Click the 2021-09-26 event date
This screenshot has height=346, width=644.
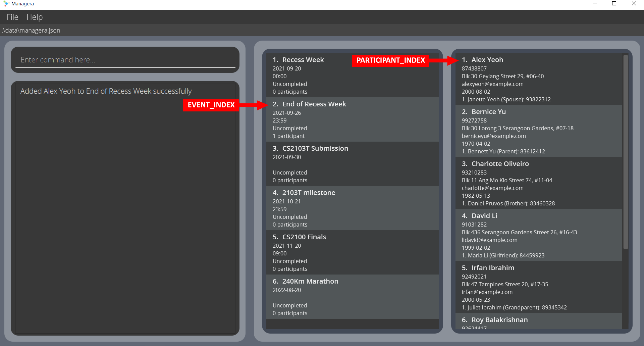tap(287, 113)
